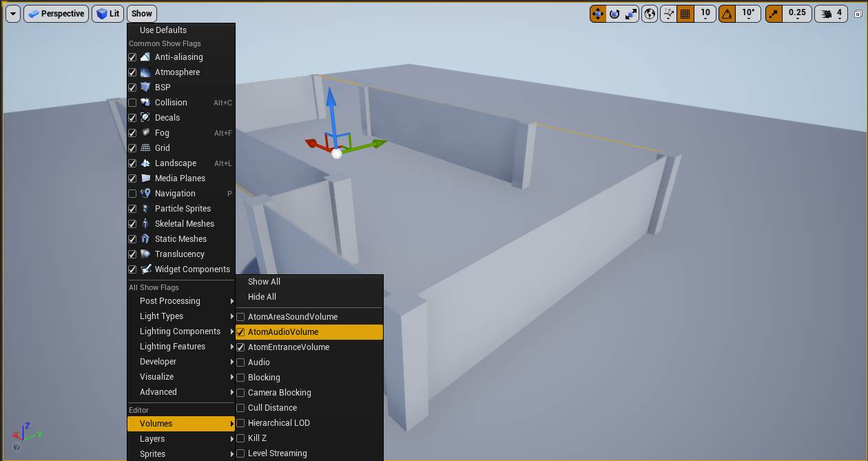
Task: Click Hide All in the volumes list
Action: pos(260,296)
